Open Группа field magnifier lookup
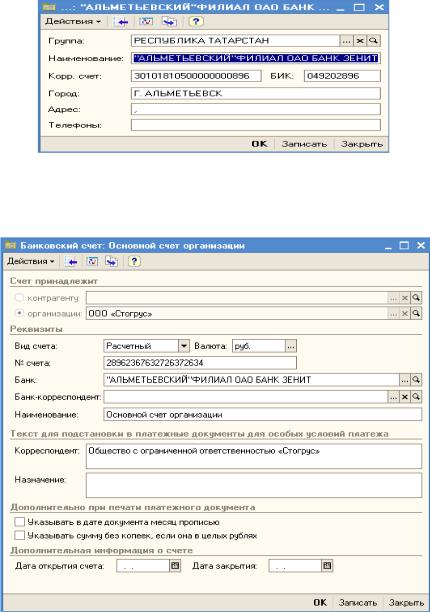This screenshot has height=612, width=430. [373, 41]
